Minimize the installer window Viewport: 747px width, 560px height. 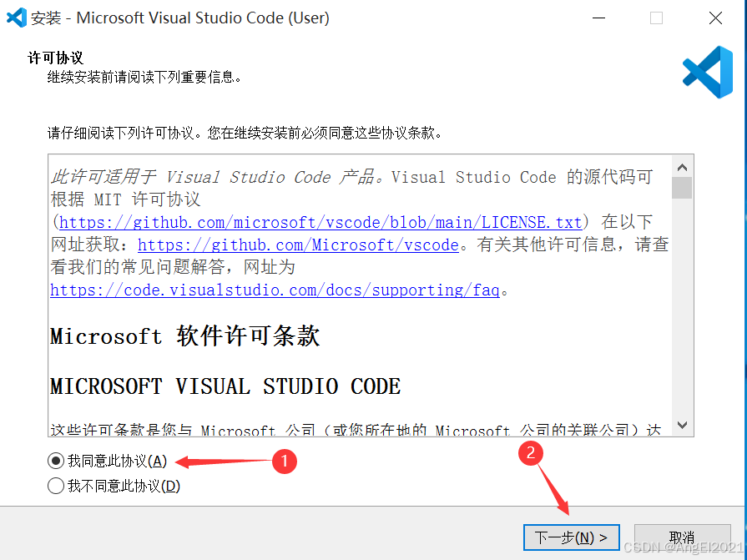pyautogui.click(x=598, y=18)
